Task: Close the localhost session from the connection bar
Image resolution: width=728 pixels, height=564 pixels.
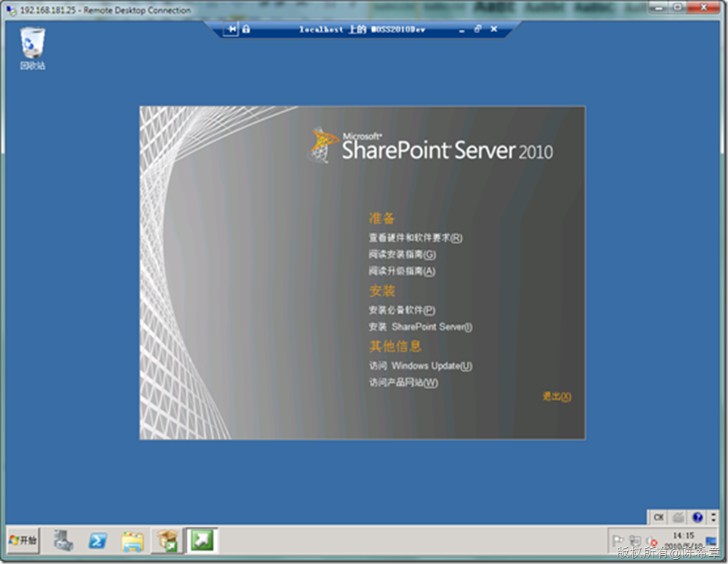Action: (x=494, y=29)
